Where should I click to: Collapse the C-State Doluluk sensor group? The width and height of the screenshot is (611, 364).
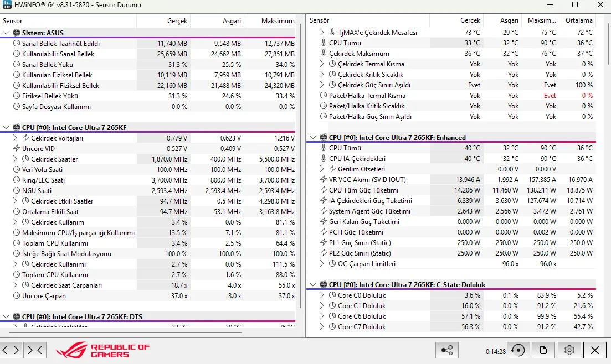[313, 284]
